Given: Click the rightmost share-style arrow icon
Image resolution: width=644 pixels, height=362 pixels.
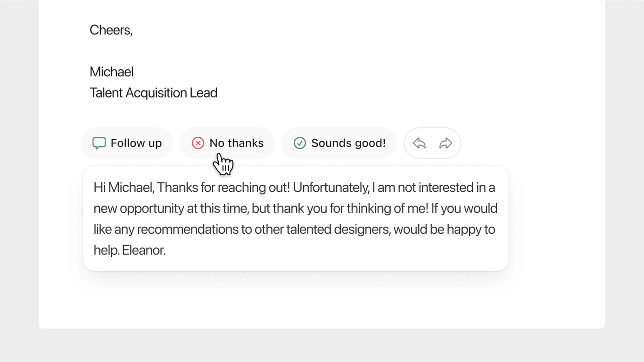Looking at the screenshot, I should click(x=446, y=143).
